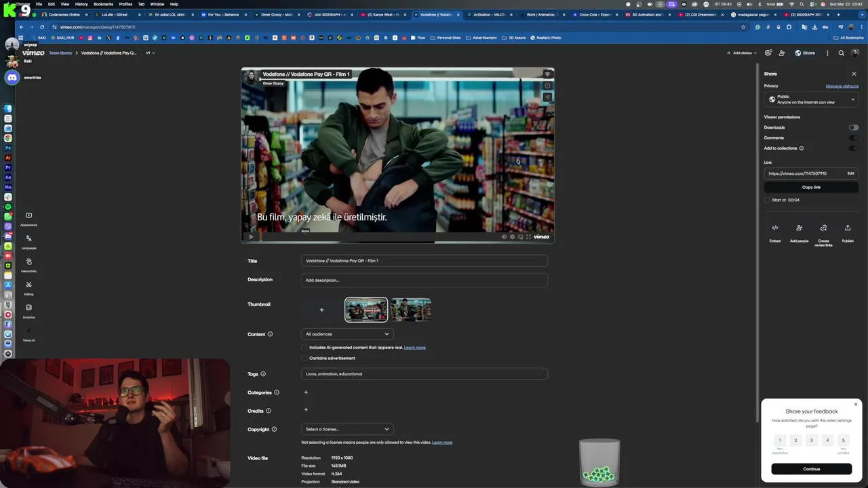Viewport: 868px width, 488px height.
Task: Click the add-user icon in top toolbar
Action: coord(782,53)
